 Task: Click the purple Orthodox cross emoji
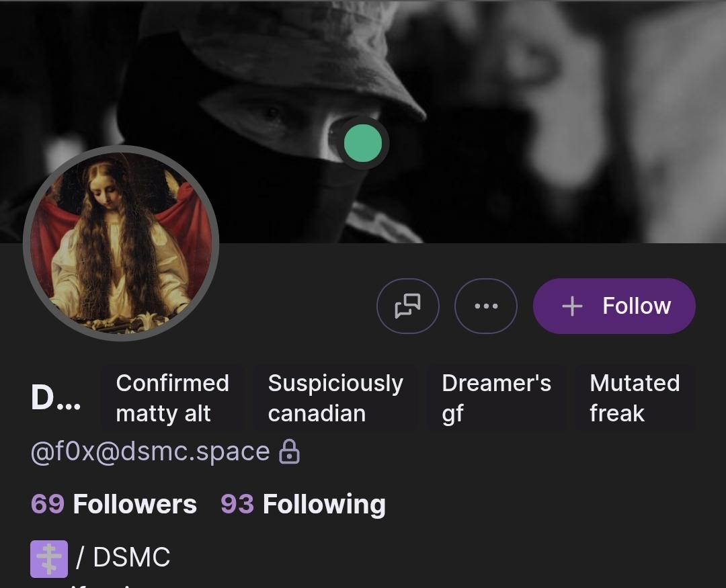[x=49, y=558]
